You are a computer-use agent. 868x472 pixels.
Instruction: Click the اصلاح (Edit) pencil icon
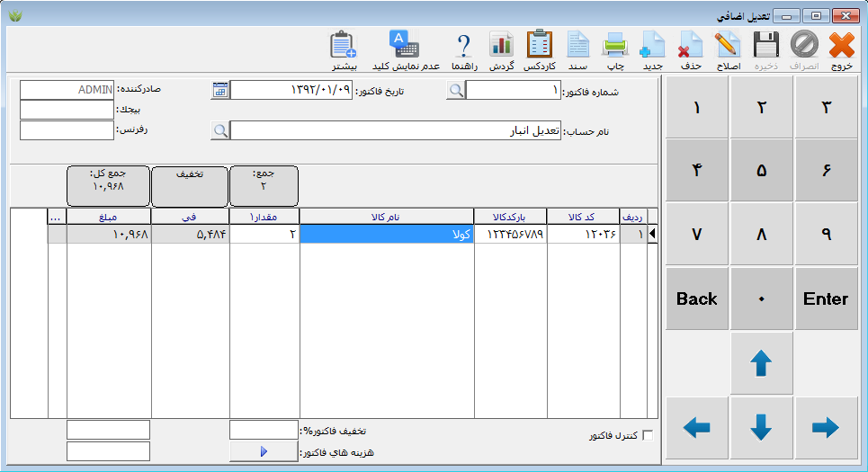[727, 45]
